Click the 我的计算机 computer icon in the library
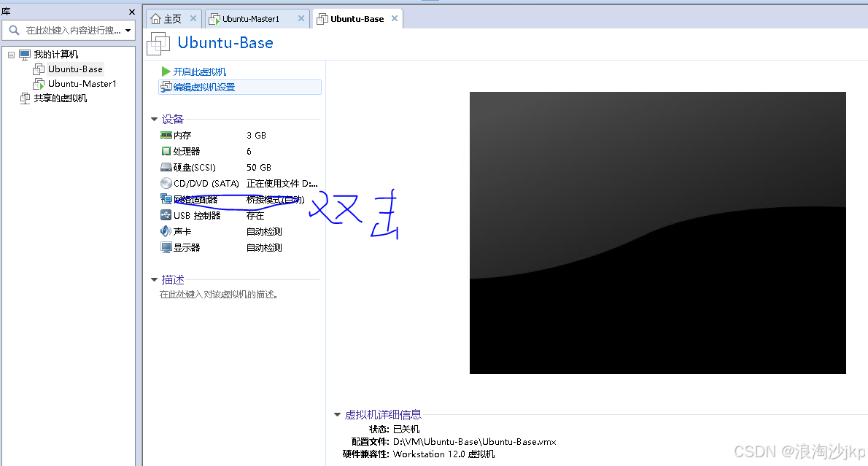 (x=25, y=54)
